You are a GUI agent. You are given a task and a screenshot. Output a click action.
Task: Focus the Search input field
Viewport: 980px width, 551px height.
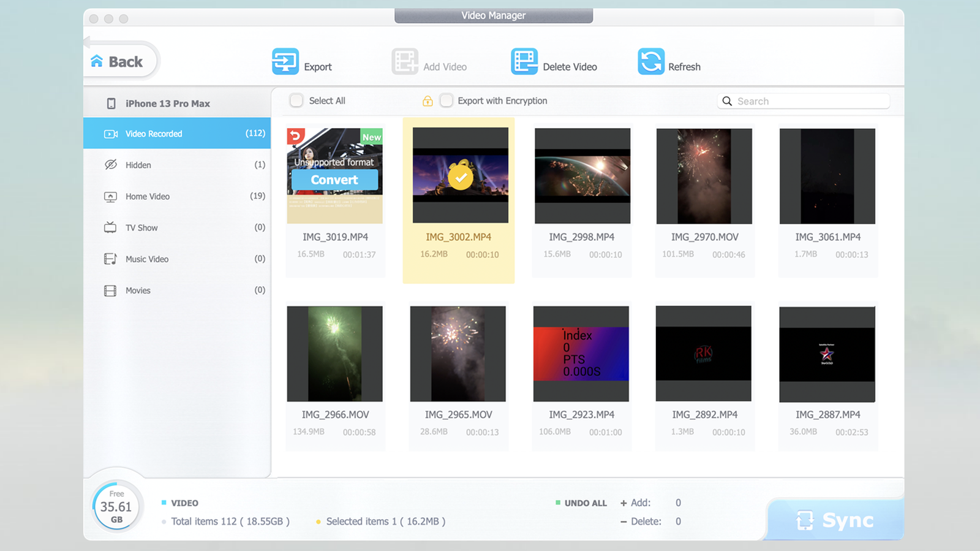point(804,101)
